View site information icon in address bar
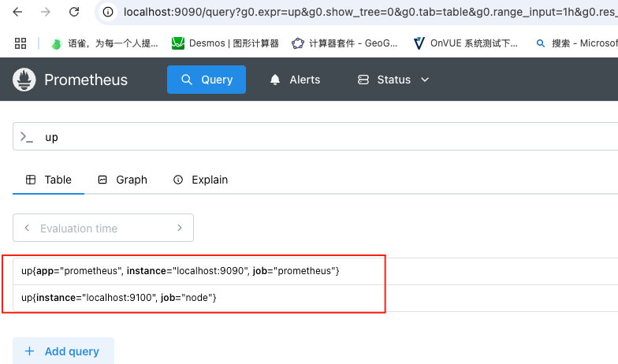Viewport: 618px width, 364px height. pyautogui.click(x=107, y=13)
